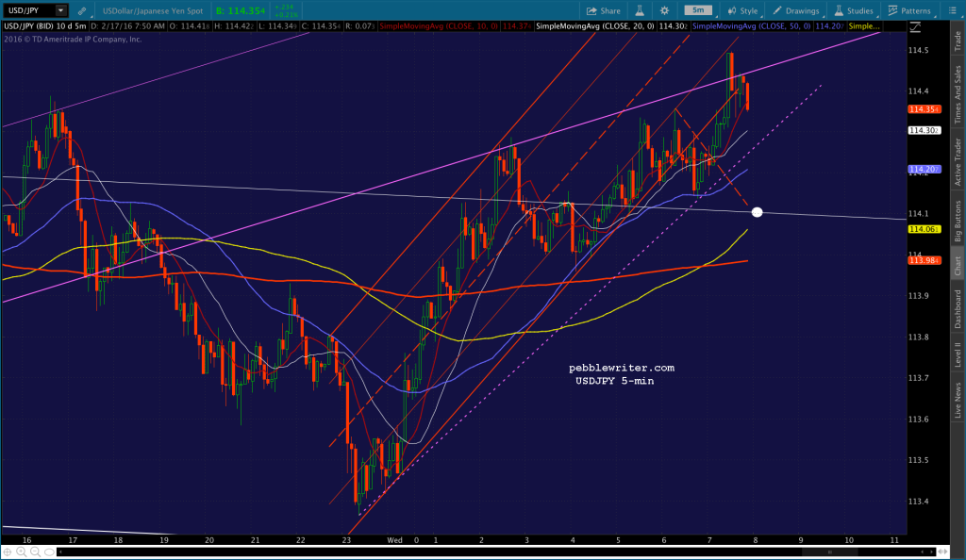Image resolution: width=966 pixels, height=560 pixels.
Task: Click the 114.5 price axis label
Action: pos(918,50)
